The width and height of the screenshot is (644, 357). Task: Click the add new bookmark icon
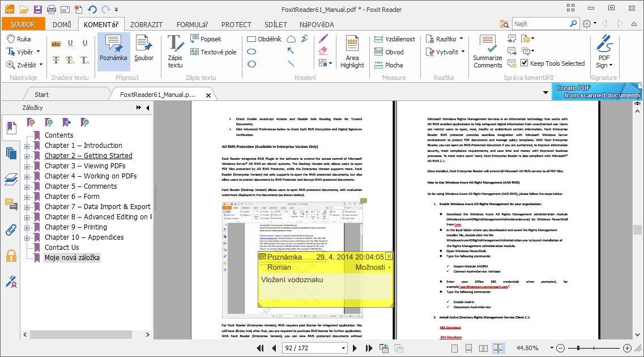(49, 122)
